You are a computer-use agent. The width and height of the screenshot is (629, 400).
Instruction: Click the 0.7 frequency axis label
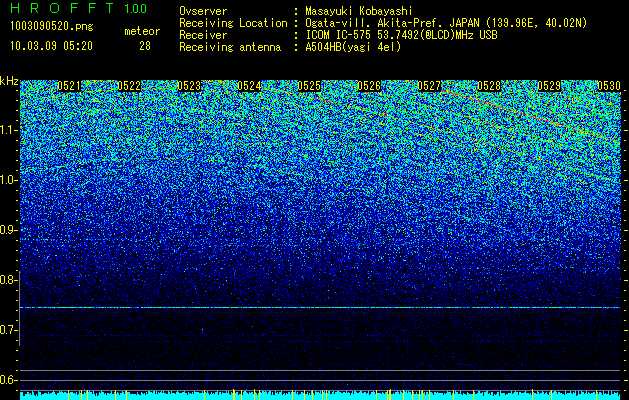pyautogui.click(x=8, y=330)
